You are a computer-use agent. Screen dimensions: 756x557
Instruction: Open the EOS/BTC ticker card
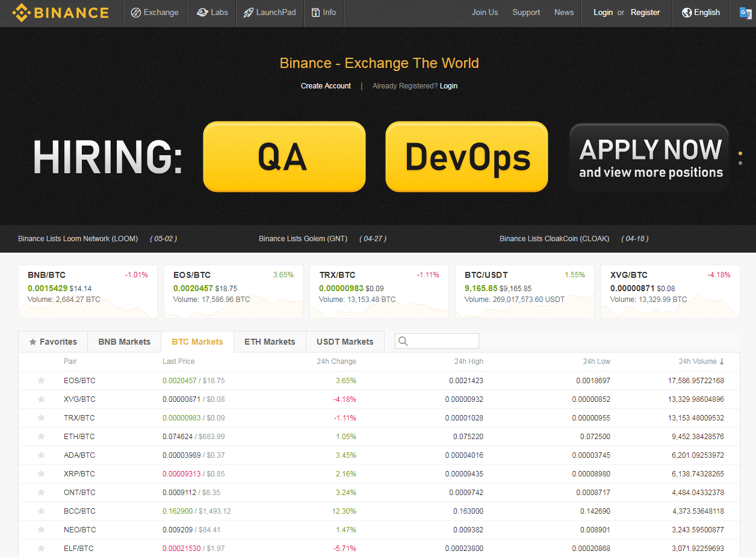[234, 292]
